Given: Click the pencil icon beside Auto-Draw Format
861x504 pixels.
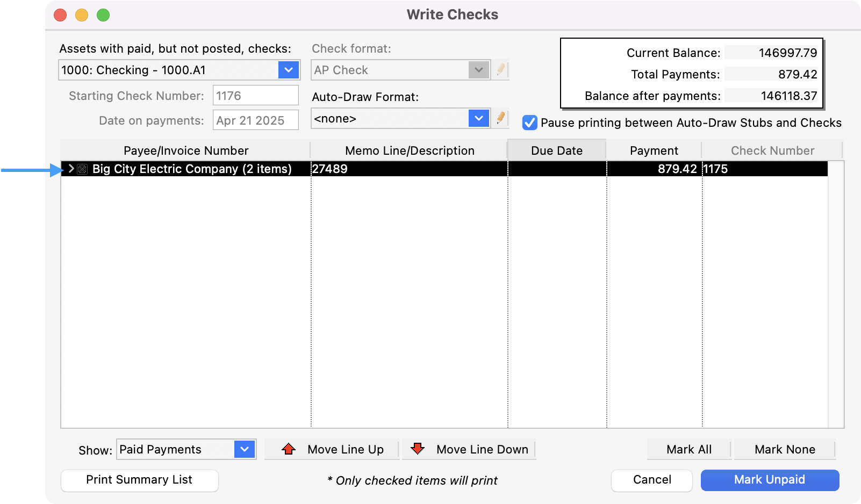Looking at the screenshot, I should tap(500, 118).
